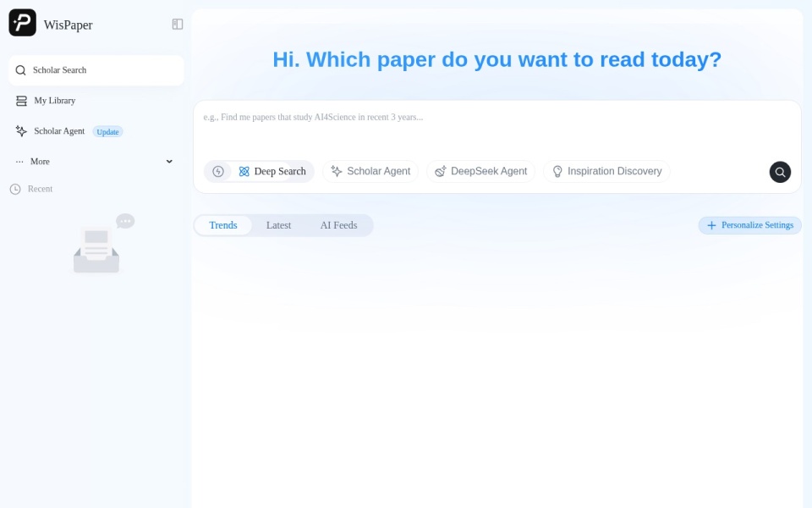Collapse the sidebar with the panel icon

178,25
